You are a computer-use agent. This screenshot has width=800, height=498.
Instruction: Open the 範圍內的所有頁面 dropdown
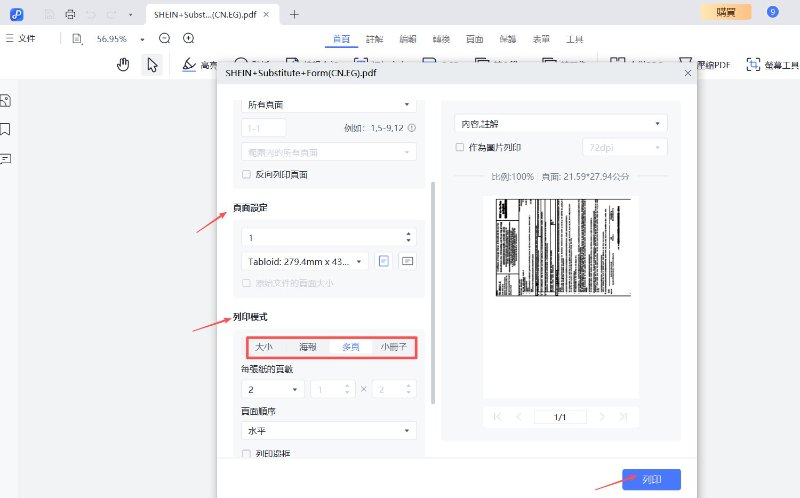329,152
